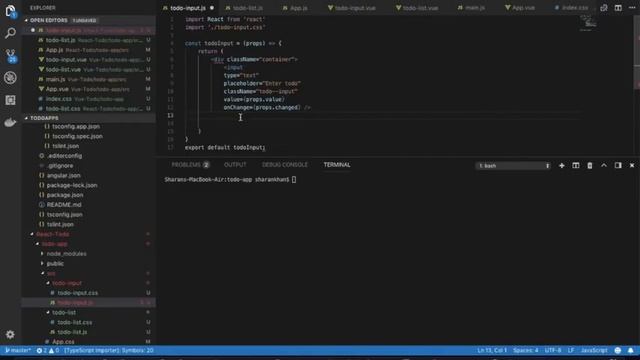Open the PROBLEMS panel tab
This screenshot has width=640, height=360.
click(190, 165)
